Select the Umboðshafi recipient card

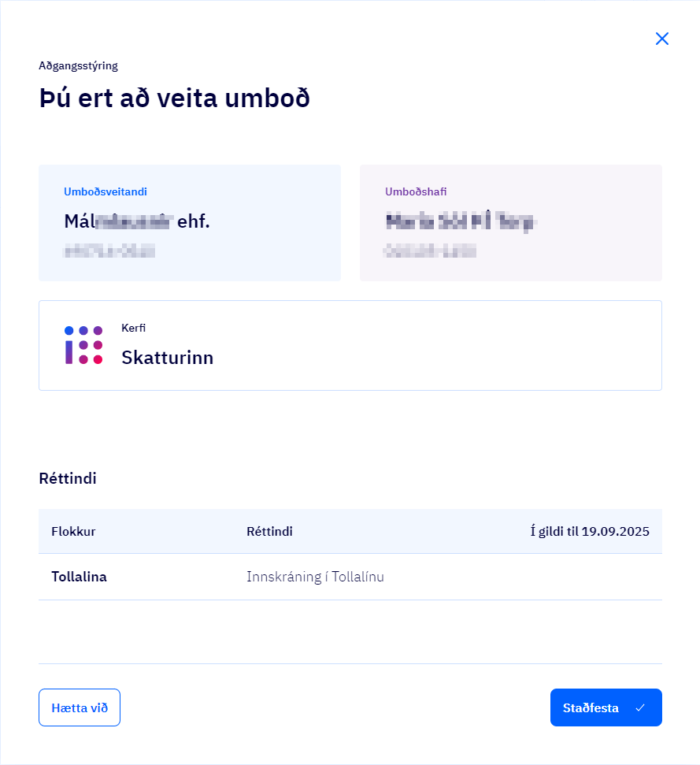point(510,223)
